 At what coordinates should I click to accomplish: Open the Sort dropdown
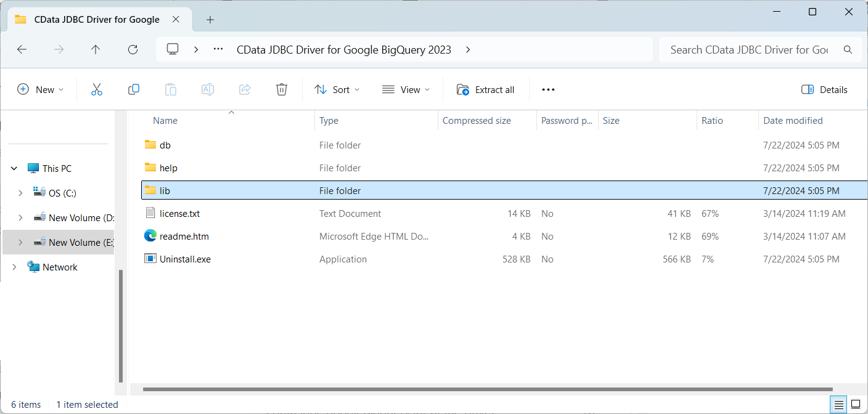(x=337, y=89)
